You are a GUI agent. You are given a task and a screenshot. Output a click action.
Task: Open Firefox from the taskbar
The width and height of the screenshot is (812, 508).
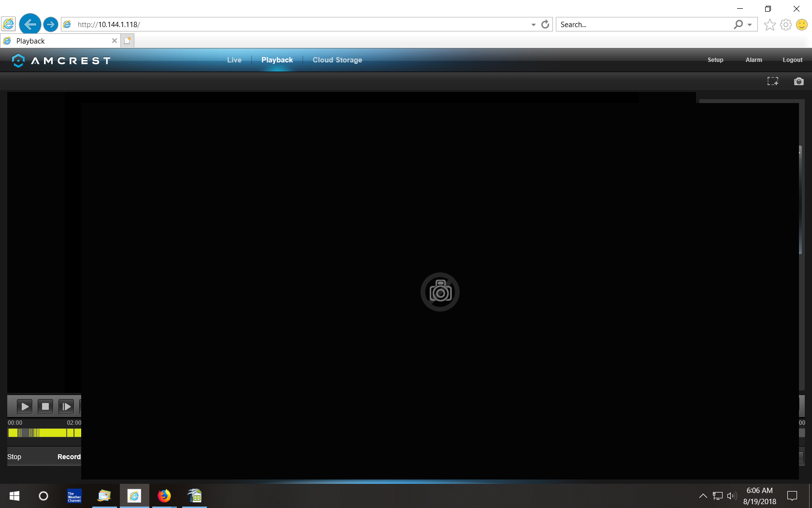[164, 496]
